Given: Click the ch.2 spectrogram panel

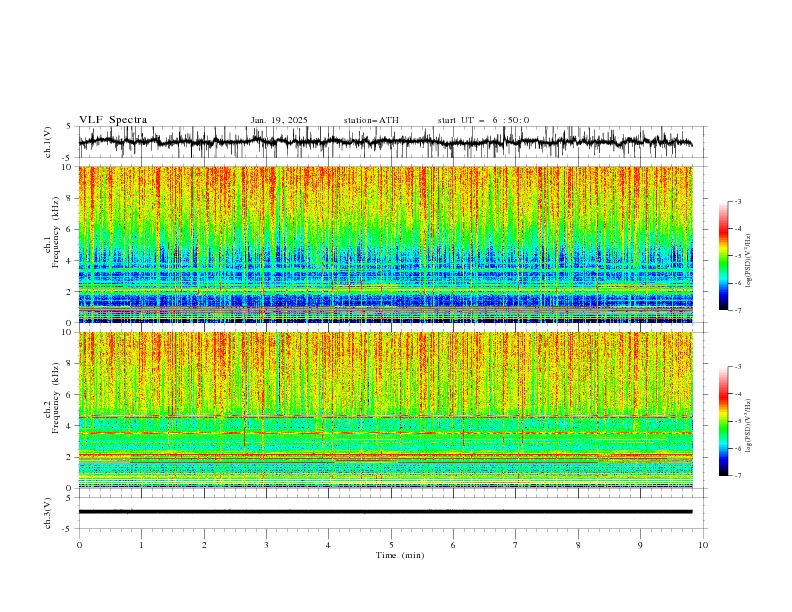Looking at the screenshot, I should (385, 410).
